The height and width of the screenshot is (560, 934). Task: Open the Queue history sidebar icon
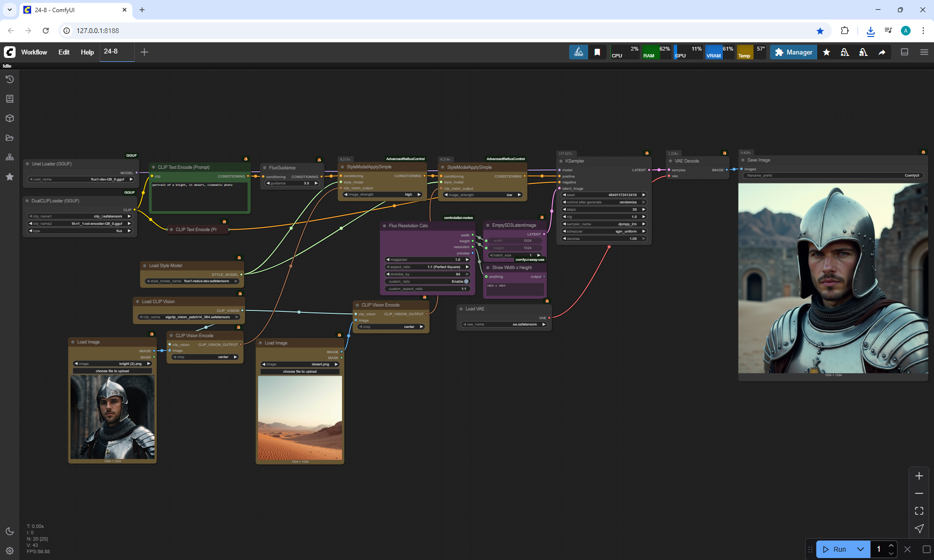tap(10, 79)
